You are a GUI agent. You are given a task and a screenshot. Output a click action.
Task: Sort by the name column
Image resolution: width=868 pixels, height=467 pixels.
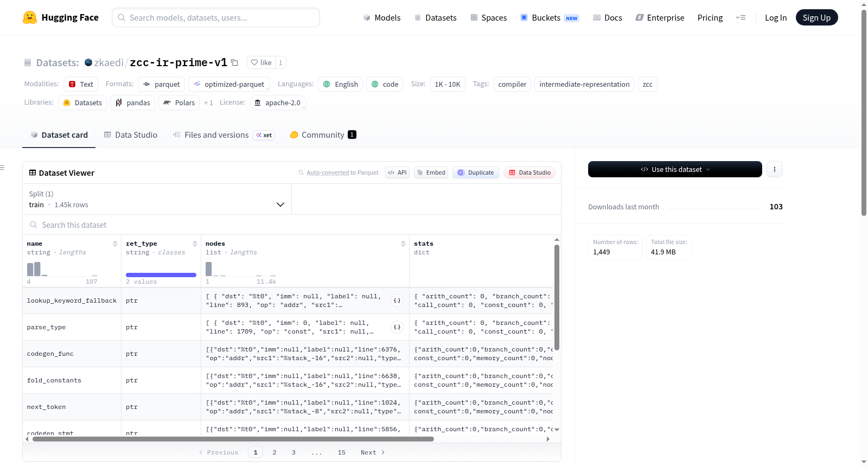click(115, 244)
